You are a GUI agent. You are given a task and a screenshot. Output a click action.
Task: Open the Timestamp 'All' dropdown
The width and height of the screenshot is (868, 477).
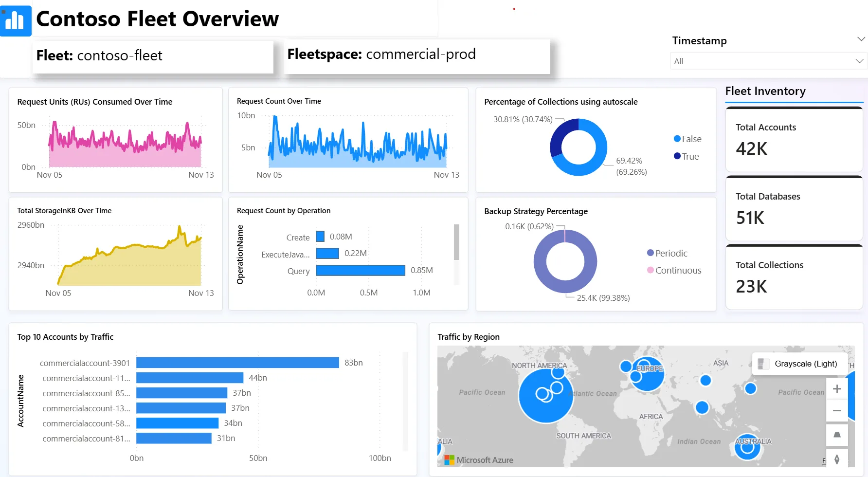(768, 61)
